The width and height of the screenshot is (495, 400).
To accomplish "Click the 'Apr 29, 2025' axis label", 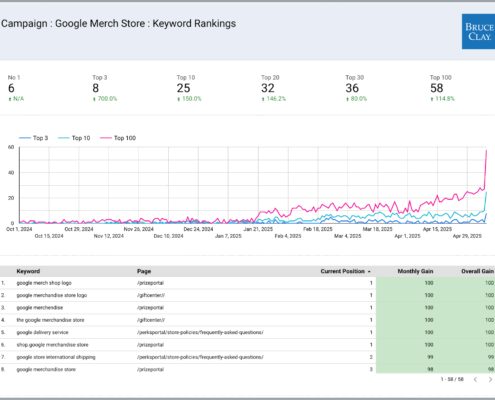I will pyautogui.click(x=467, y=236).
